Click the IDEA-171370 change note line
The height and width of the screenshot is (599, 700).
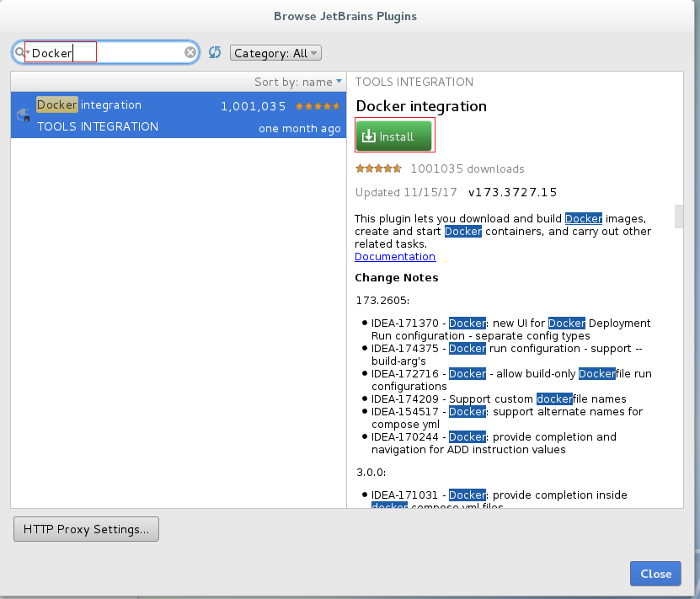[x=510, y=329]
